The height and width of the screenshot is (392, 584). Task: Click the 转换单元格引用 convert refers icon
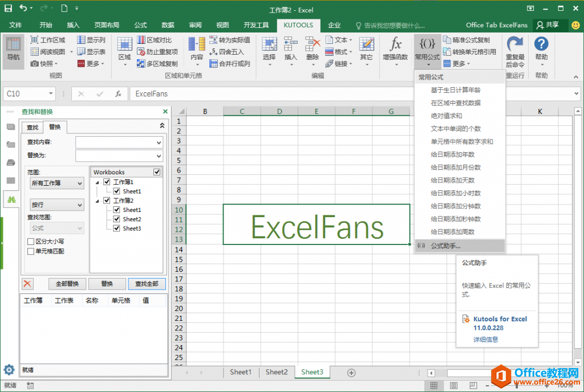[x=447, y=52]
